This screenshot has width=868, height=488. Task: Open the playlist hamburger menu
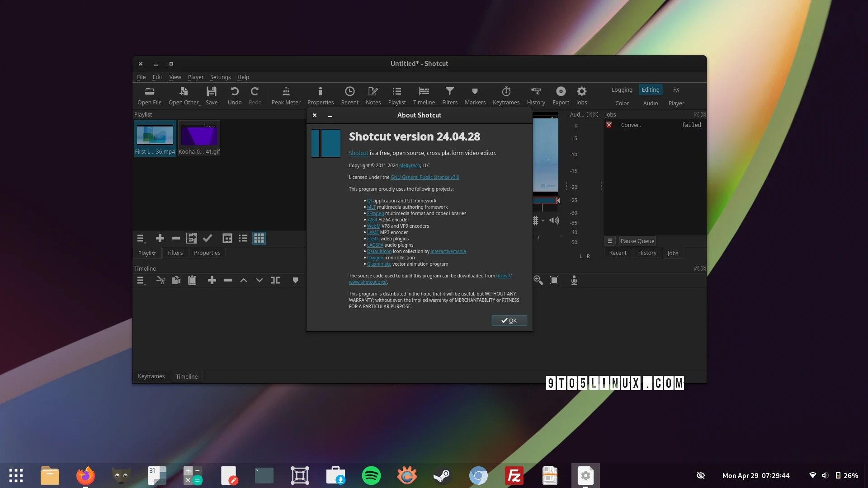(x=141, y=238)
